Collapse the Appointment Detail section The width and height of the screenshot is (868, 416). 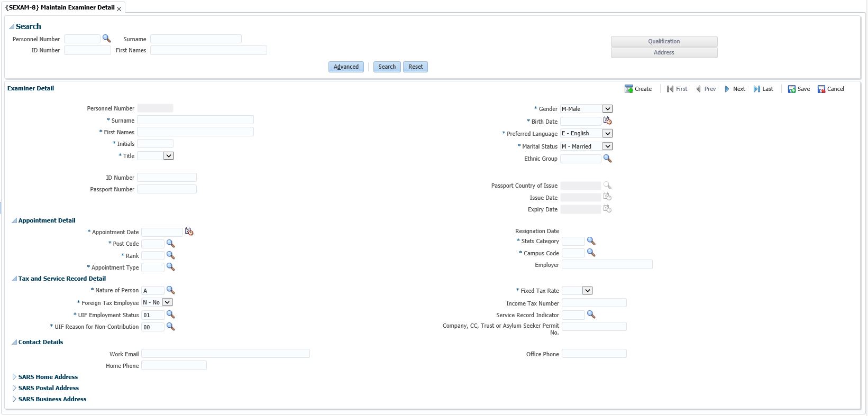coord(14,220)
